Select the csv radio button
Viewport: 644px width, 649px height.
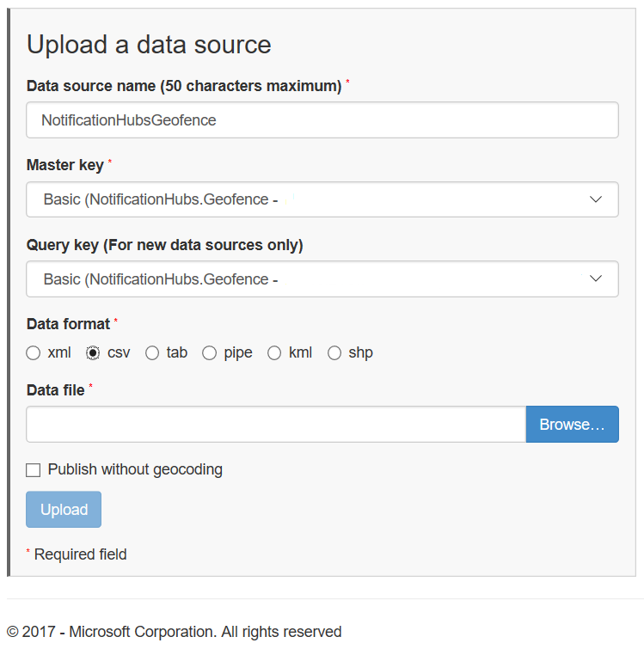click(93, 352)
